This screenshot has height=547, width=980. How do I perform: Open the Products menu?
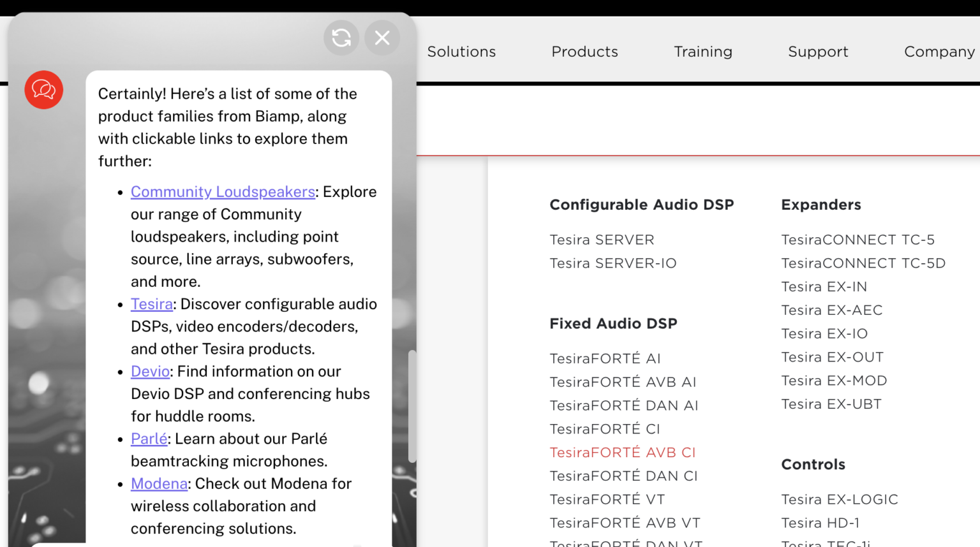tap(584, 52)
